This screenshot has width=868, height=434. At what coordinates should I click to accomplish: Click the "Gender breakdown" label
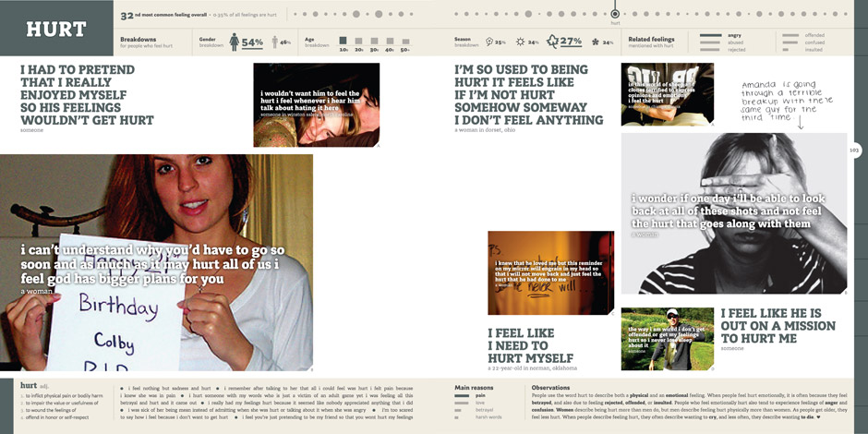(x=211, y=42)
